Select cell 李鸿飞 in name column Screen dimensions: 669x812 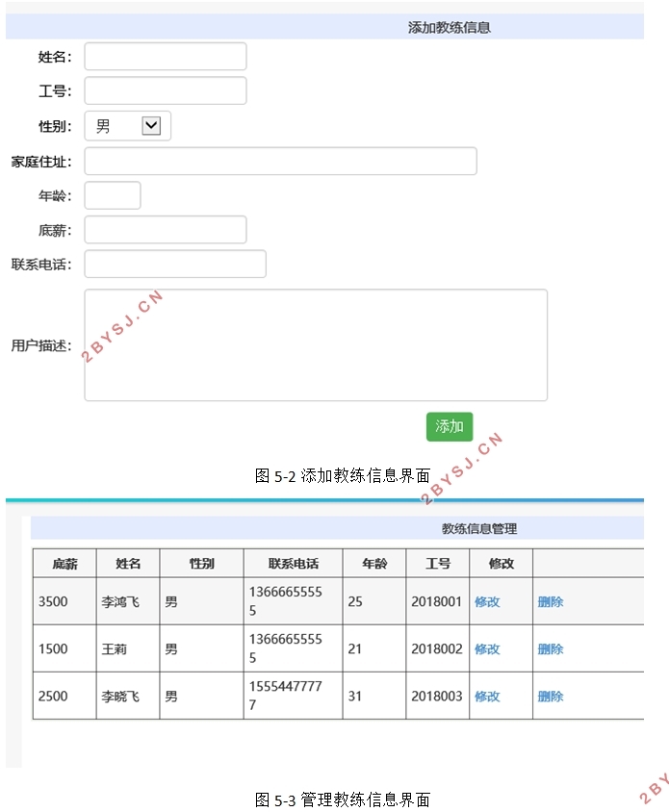coord(128,601)
